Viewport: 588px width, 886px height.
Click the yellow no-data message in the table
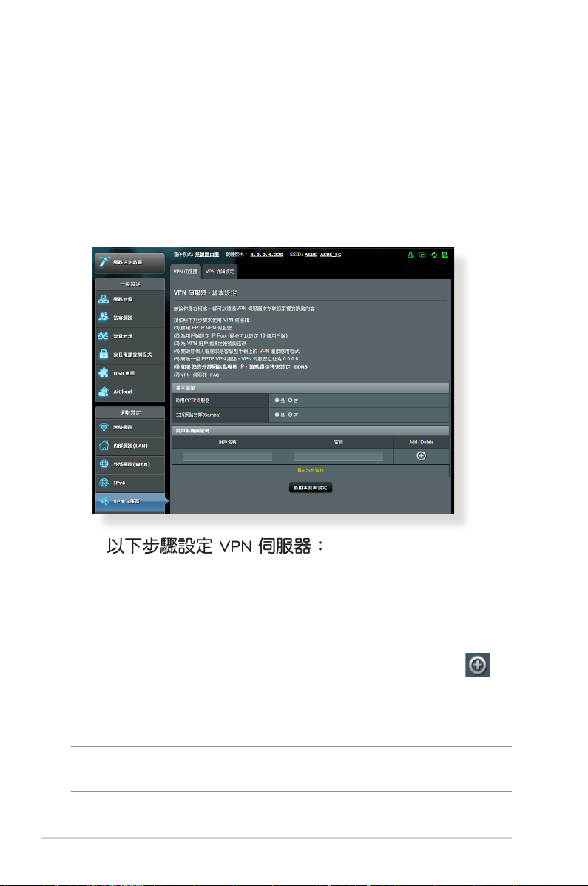pyautogui.click(x=311, y=470)
